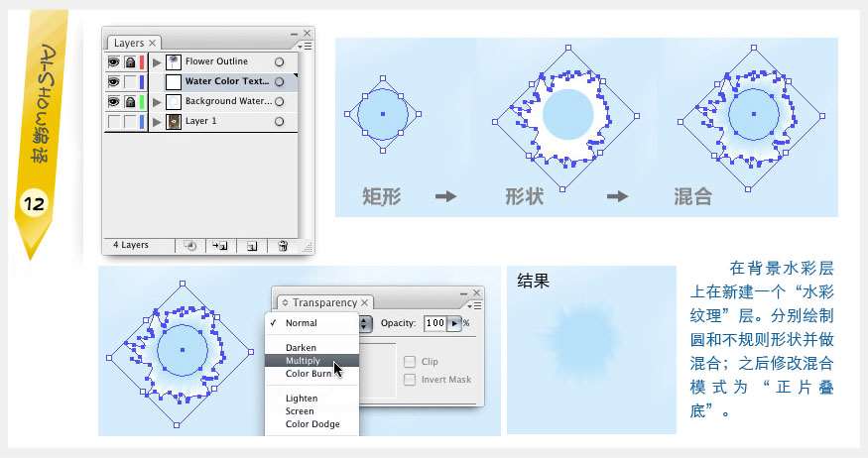Unlock the Flower Outline layer padlock
Viewport: 868px width, 458px height.
click(x=130, y=61)
